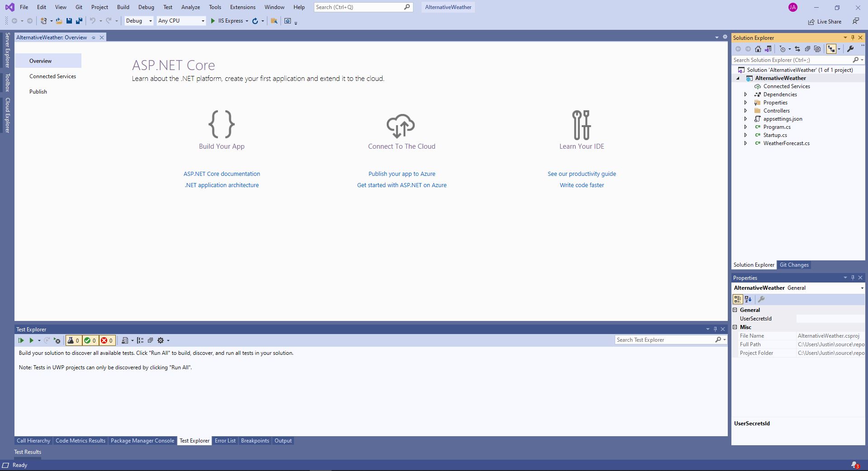Click the Send Feedback icon near Live Share
Screen dimensions: 868x471
[x=856, y=21]
